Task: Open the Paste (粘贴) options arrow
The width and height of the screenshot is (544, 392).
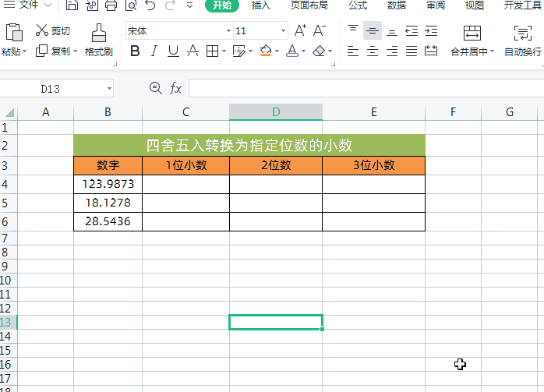Action: pyautogui.click(x=24, y=51)
